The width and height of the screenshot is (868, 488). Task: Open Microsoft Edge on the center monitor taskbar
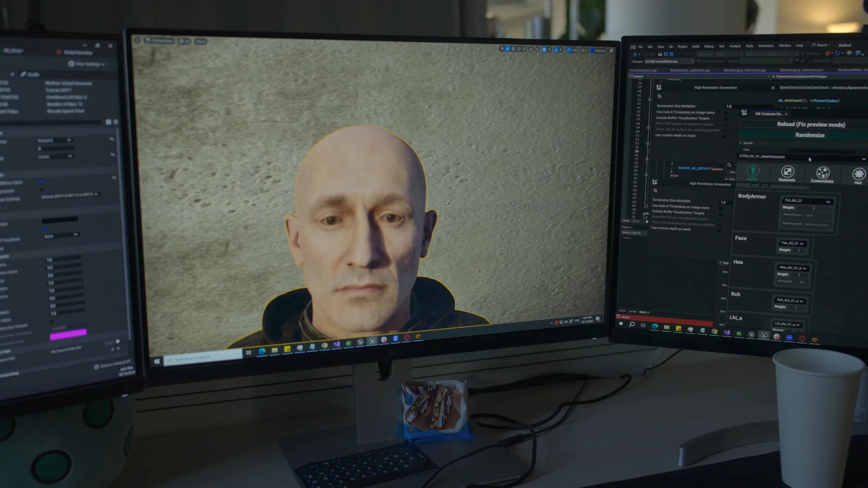coord(262,351)
